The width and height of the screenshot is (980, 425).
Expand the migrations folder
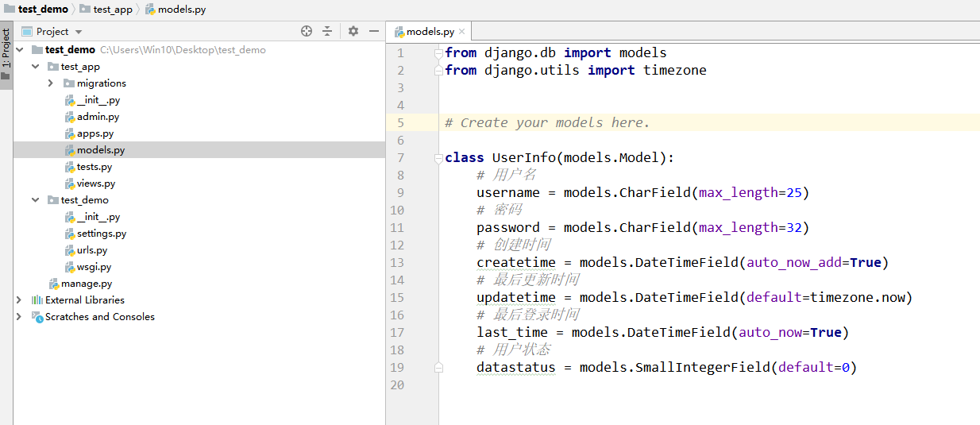click(51, 83)
